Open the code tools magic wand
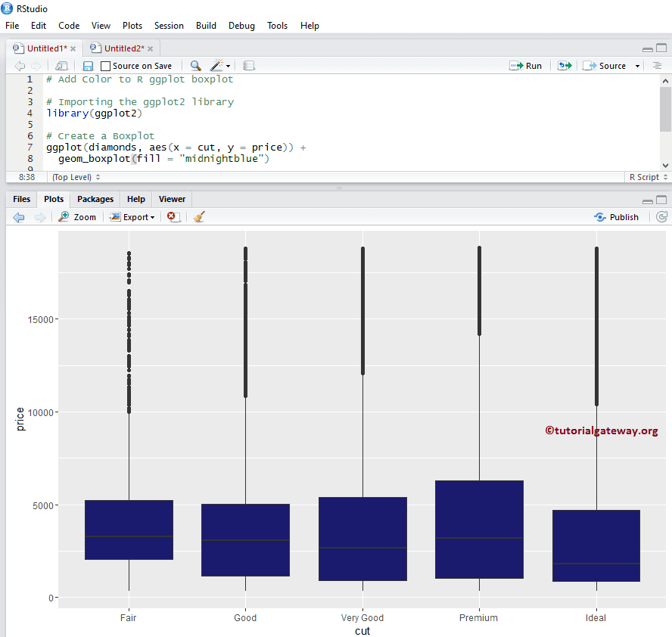 [219, 66]
